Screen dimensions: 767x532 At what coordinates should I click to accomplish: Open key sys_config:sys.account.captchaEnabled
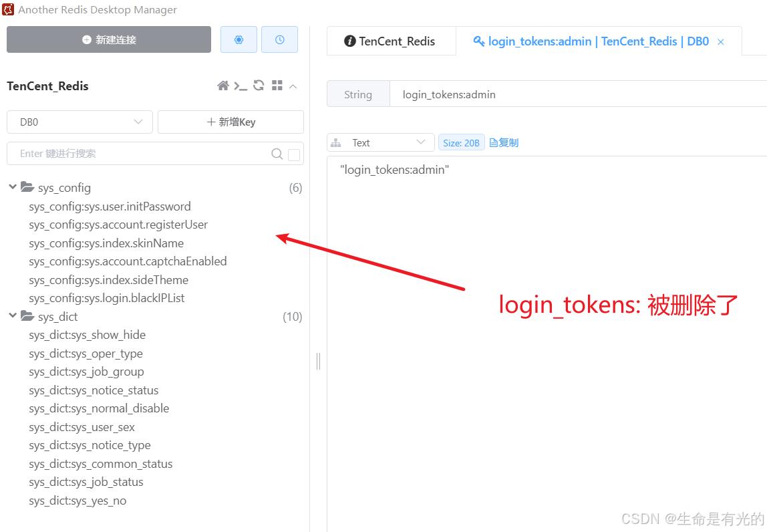[x=128, y=261]
